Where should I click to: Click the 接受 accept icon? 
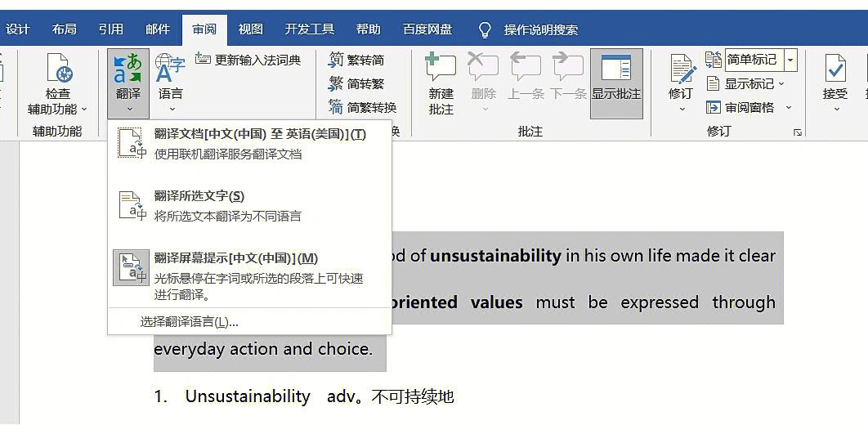(834, 69)
